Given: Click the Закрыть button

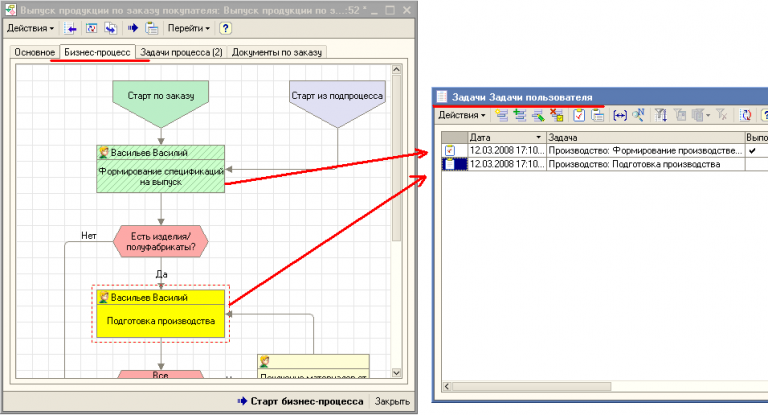Looking at the screenshot, I should [391, 402].
